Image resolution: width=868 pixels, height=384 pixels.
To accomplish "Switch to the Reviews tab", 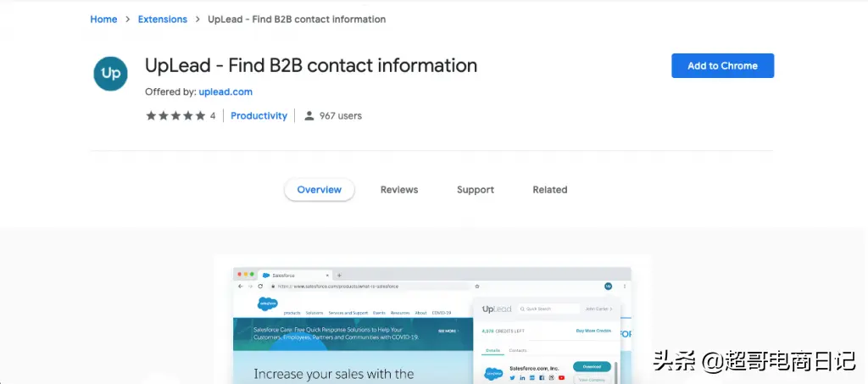I will point(399,190).
